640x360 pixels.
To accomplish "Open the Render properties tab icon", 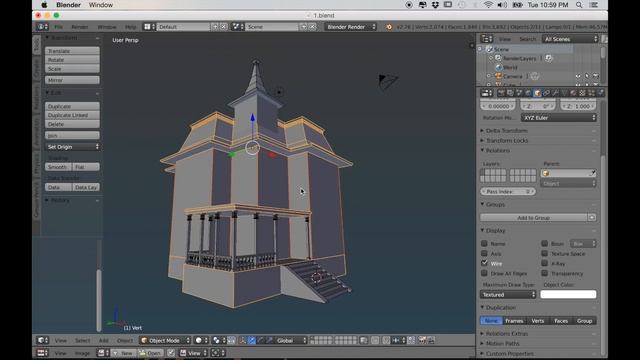I will (501, 93).
